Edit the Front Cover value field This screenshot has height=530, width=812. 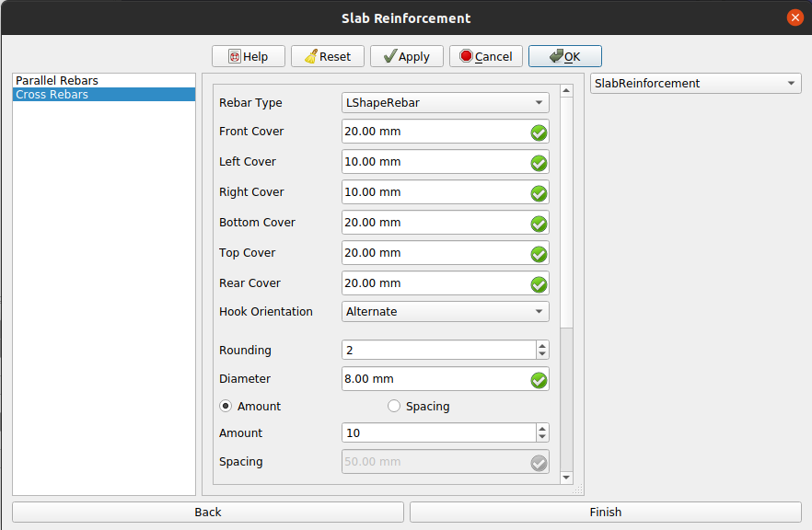[x=445, y=132]
